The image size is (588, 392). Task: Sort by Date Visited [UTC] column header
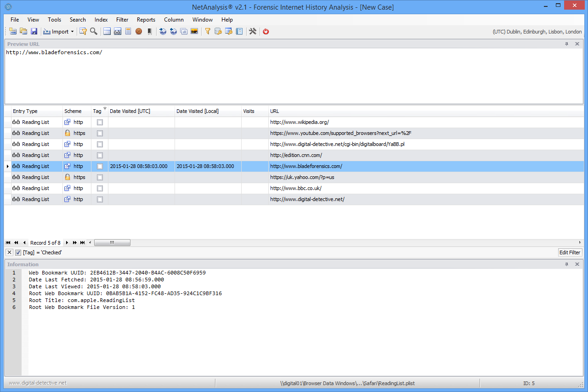pyautogui.click(x=141, y=111)
